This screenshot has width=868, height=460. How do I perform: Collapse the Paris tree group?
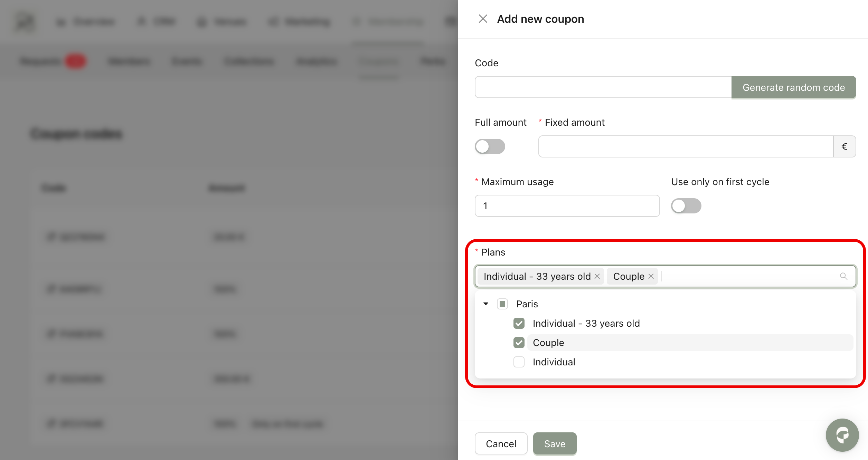486,304
